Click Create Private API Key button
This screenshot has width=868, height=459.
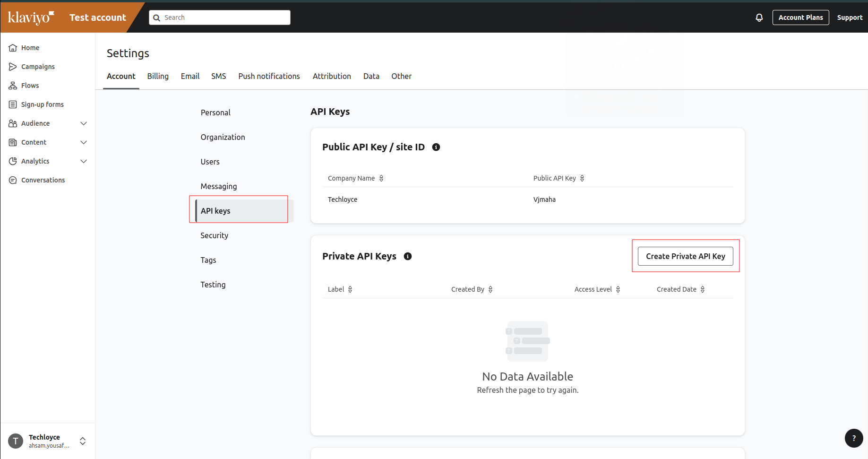pyautogui.click(x=686, y=256)
